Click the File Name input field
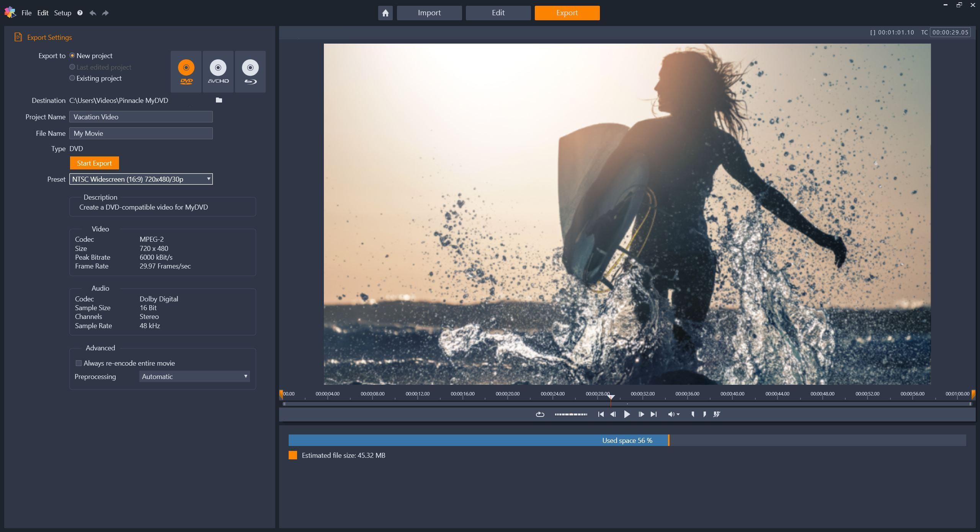 tap(140, 133)
